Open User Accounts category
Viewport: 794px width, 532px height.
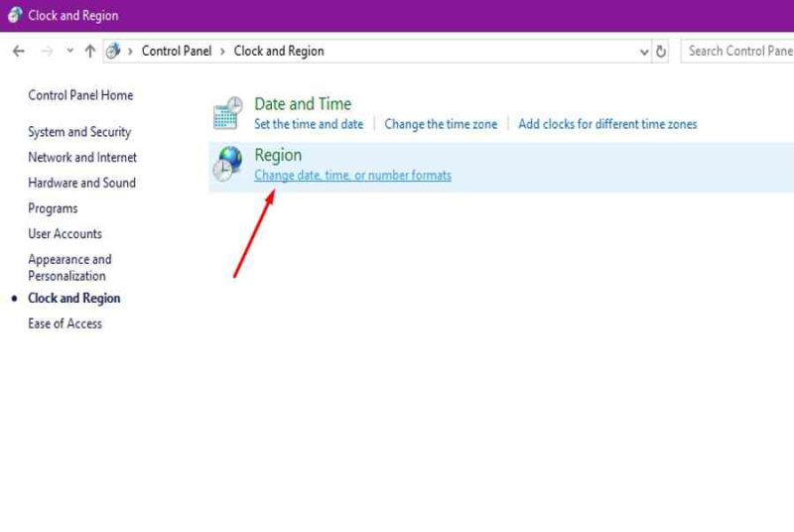click(66, 234)
